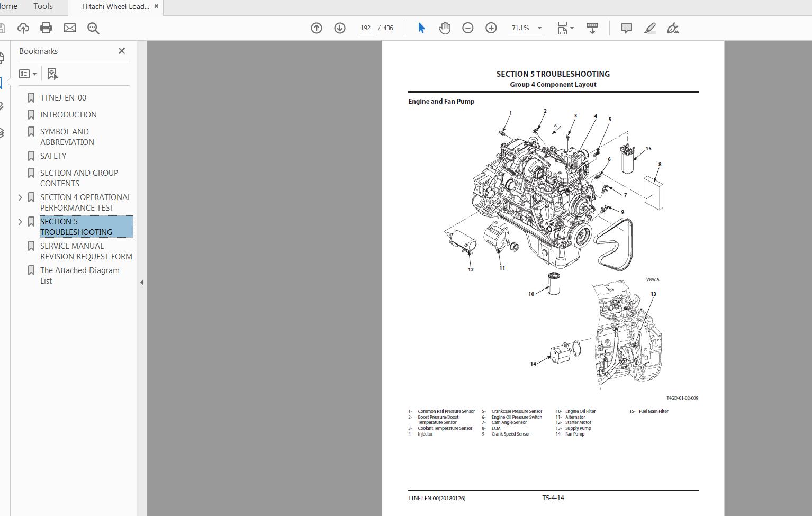Add a comment with the speech bubble icon
The image size is (812, 516).
pos(626,28)
